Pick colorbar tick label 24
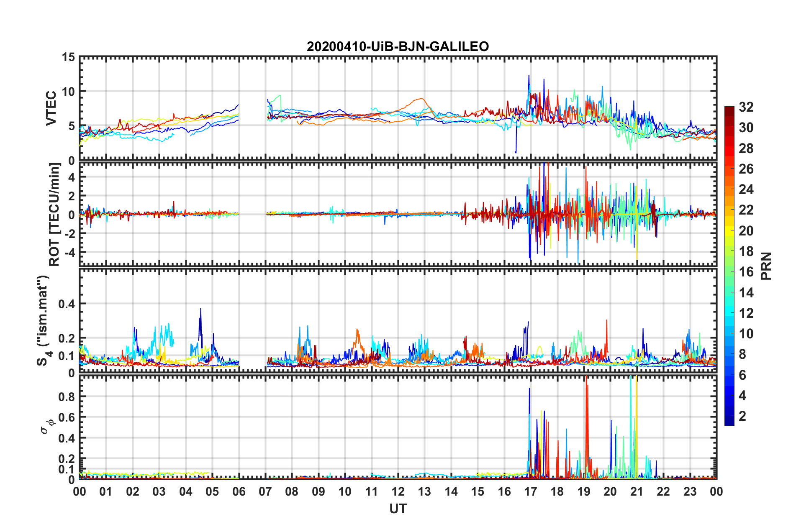Image resolution: width=796 pixels, height=532 pixels. click(746, 189)
